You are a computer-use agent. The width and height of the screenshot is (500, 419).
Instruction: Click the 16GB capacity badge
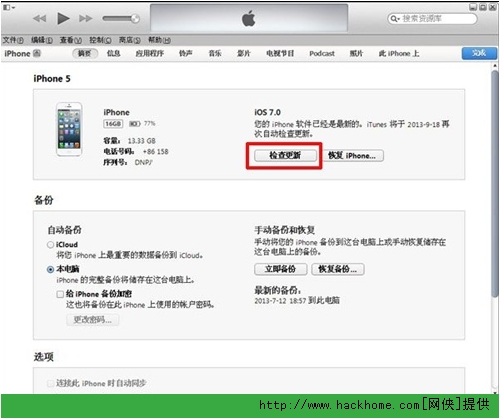point(113,124)
